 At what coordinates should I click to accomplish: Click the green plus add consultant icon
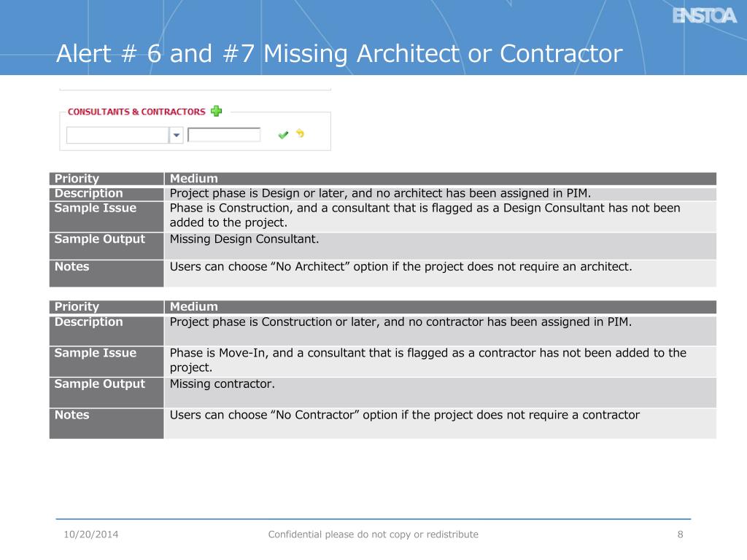(216, 111)
